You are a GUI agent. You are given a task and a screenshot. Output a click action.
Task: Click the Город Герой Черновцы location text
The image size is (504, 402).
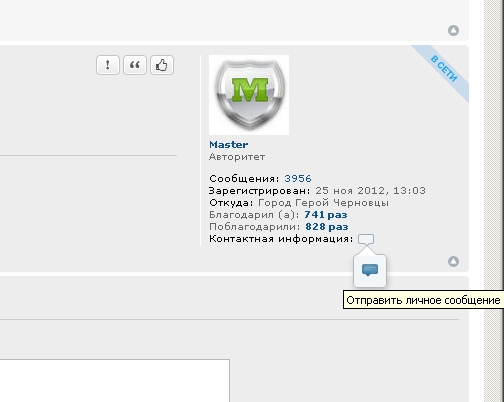tap(323, 203)
